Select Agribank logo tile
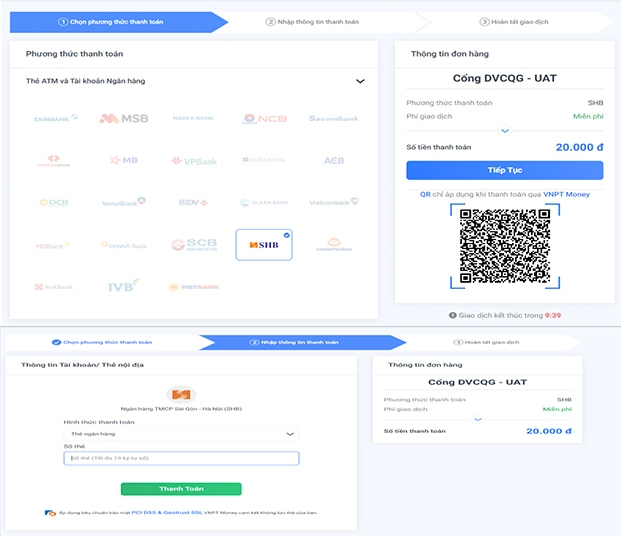The image size is (621, 538). click(x=264, y=160)
